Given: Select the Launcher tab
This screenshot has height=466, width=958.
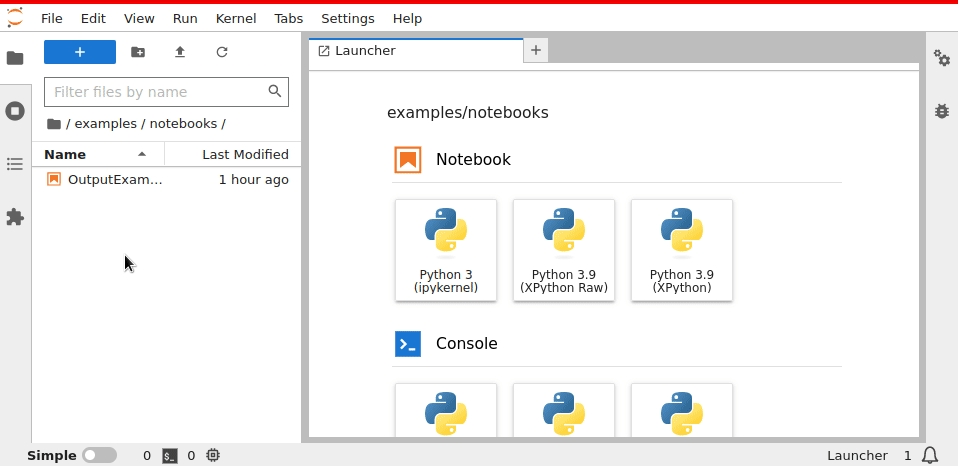Looking at the screenshot, I should [x=416, y=51].
